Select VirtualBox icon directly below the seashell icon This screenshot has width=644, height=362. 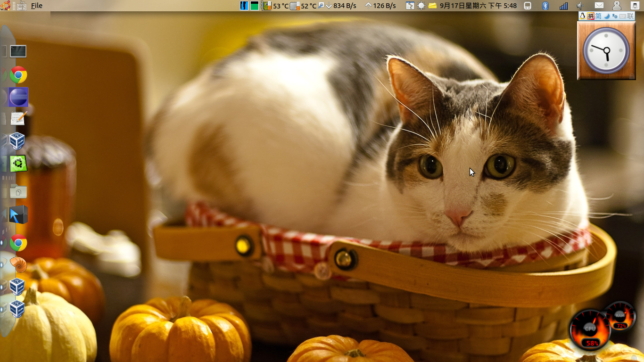pos(17,286)
